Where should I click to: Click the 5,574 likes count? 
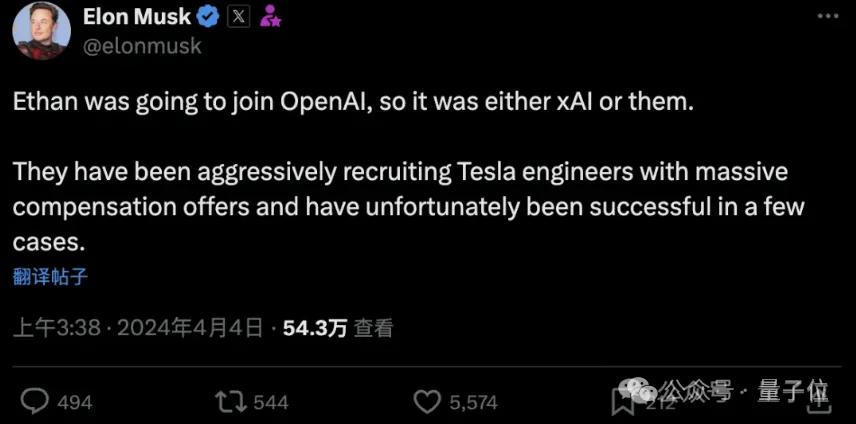tap(473, 403)
